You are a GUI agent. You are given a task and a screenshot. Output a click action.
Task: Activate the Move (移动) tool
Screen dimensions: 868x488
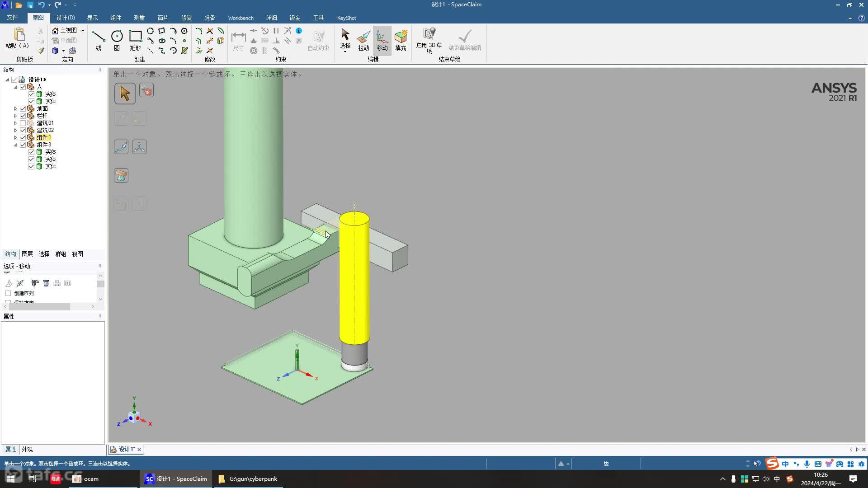pyautogui.click(x=382, y=40)
